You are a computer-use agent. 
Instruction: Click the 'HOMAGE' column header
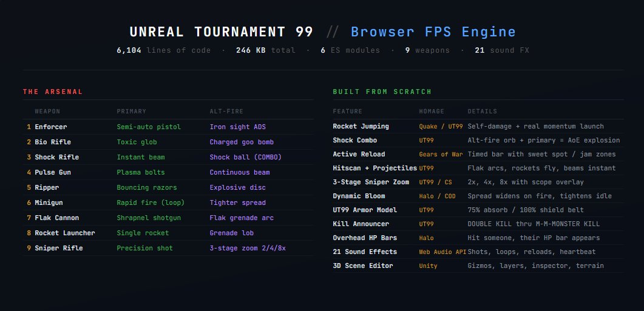pos(432,111)
